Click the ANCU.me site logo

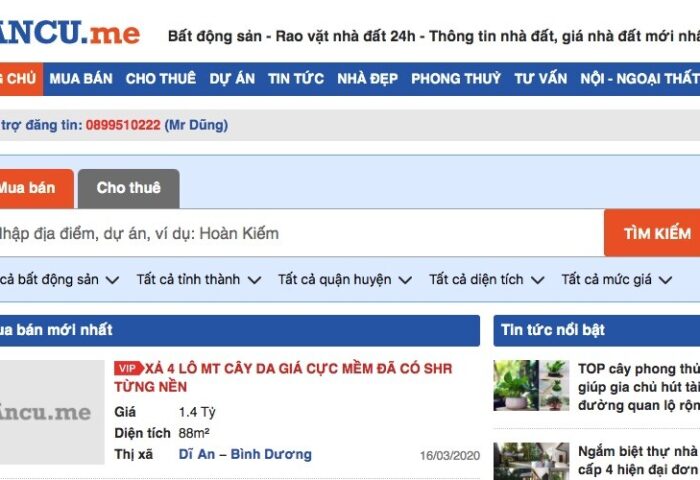pyautogui.click(x=68, y=32)
